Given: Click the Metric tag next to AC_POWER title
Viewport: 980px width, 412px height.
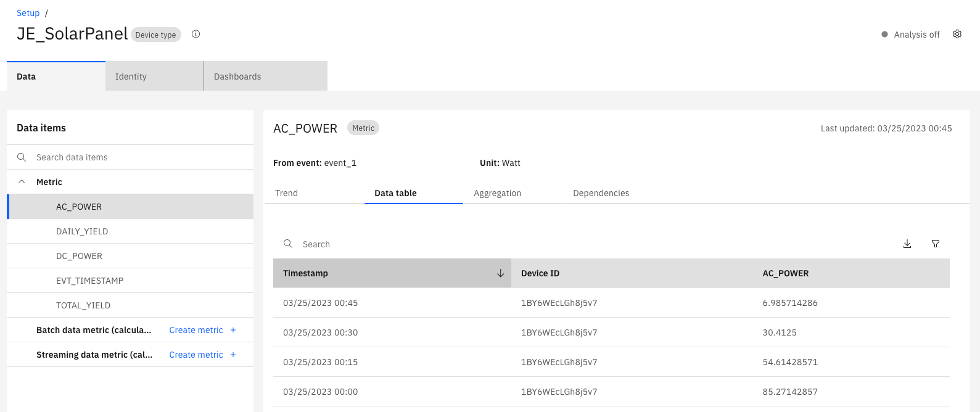Looking at the screenshot, I should tap(363, 128).
